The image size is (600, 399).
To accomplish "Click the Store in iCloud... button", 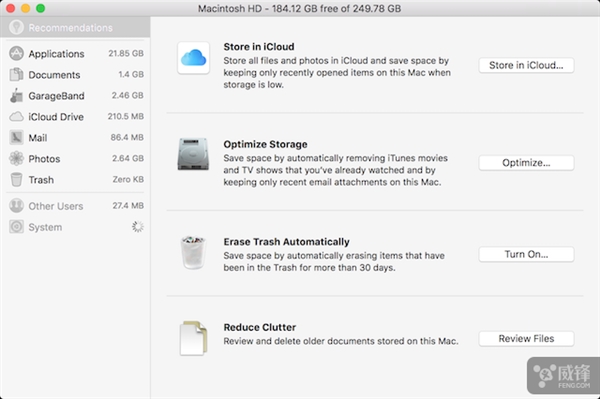I will [526, 65].
